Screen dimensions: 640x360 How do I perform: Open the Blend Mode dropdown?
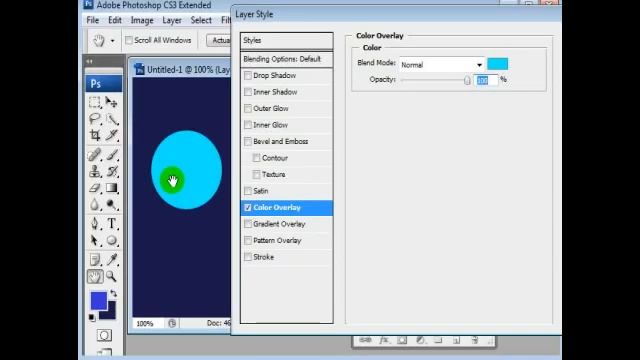point(442,64)
